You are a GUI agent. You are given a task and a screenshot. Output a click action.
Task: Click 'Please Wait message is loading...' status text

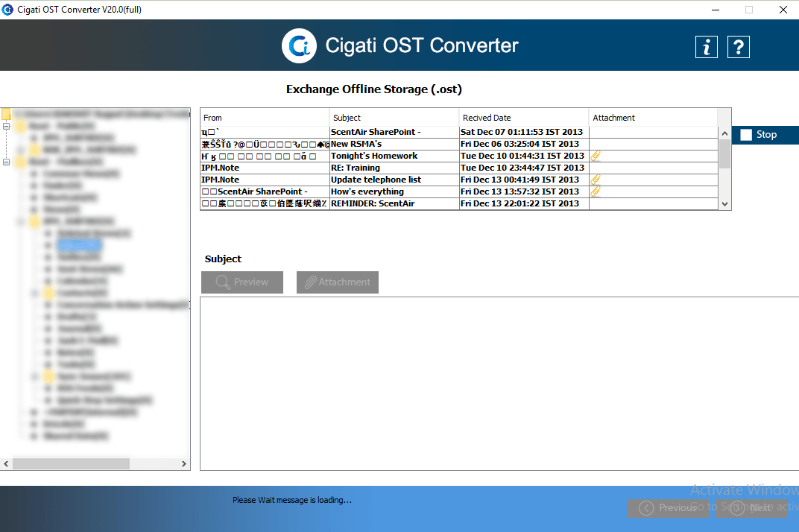(x=292, y=500)
